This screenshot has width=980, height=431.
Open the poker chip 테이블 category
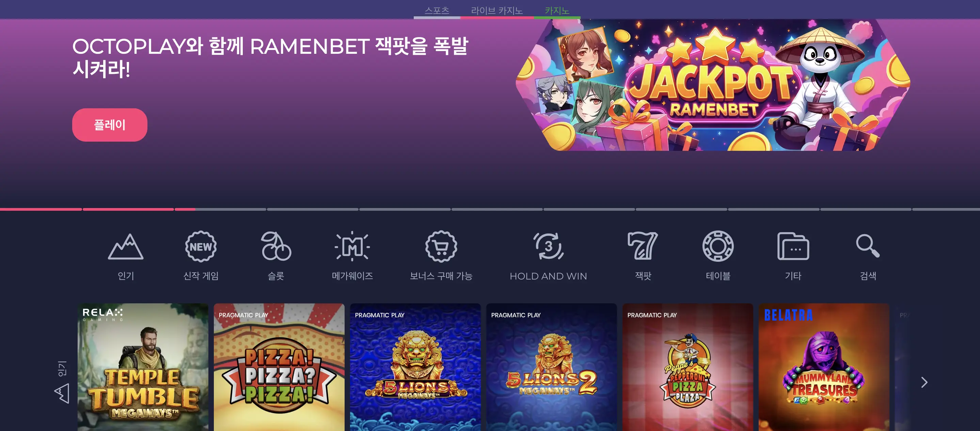717,246
